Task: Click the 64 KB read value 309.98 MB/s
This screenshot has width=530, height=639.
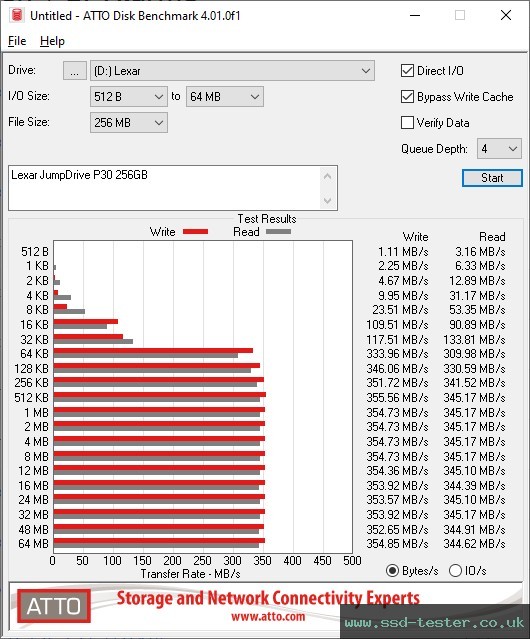Action: (x=474, y=354)
